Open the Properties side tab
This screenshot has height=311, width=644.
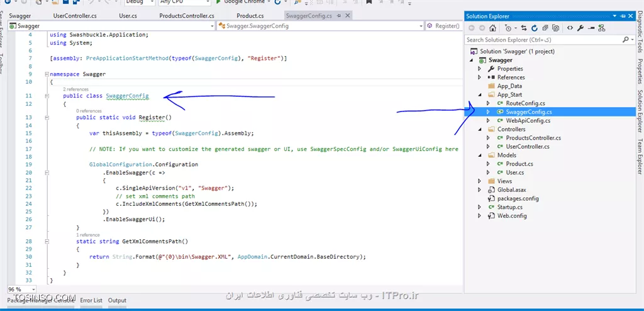pyautogui.click(x=640, y=71)
